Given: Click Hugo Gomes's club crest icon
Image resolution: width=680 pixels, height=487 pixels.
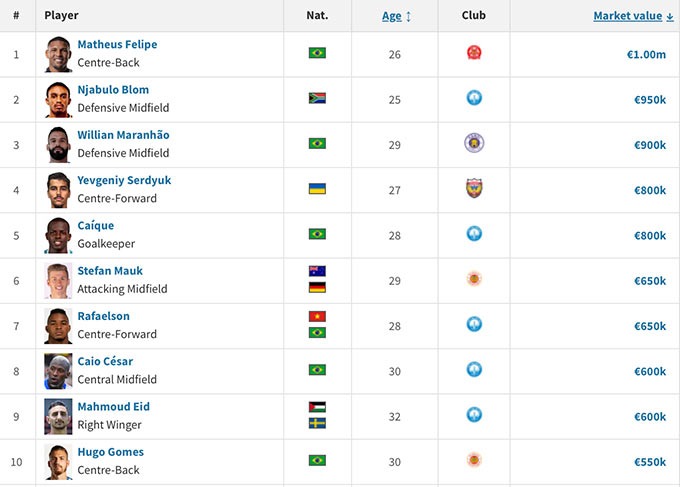Looking at the screenshot, I should point(474,460).
